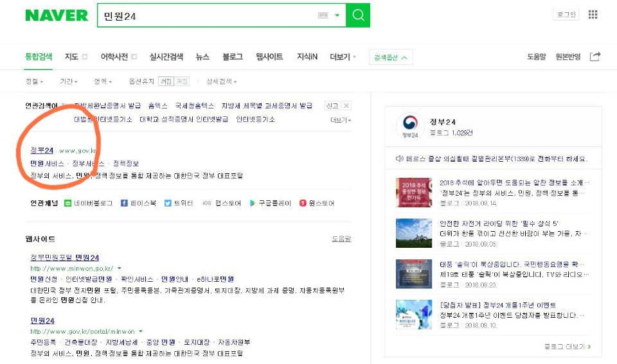Expand related searches 더보기

[341, 120]
